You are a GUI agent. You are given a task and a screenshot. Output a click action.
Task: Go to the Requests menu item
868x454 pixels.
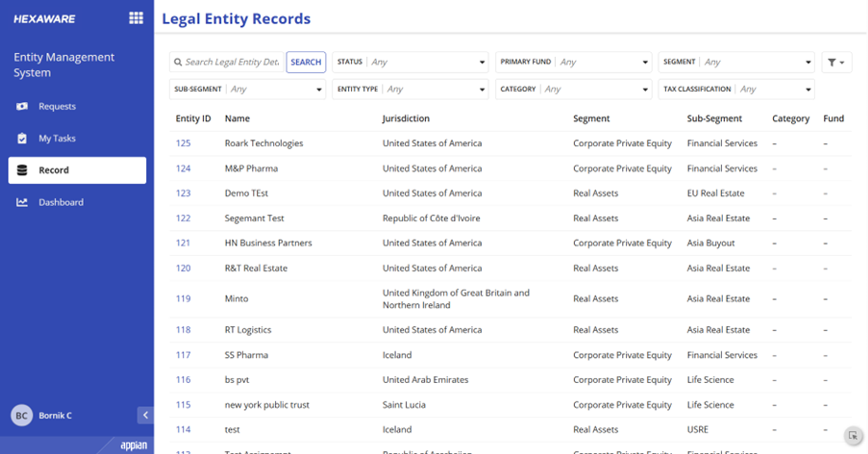[x=77, y=106]
